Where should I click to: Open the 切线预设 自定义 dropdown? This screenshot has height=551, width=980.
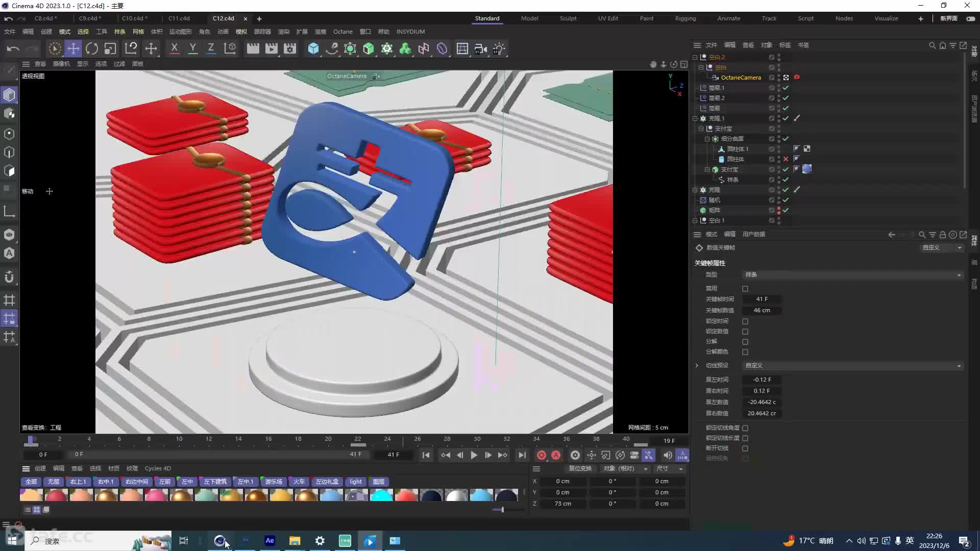tap(852, 366)
